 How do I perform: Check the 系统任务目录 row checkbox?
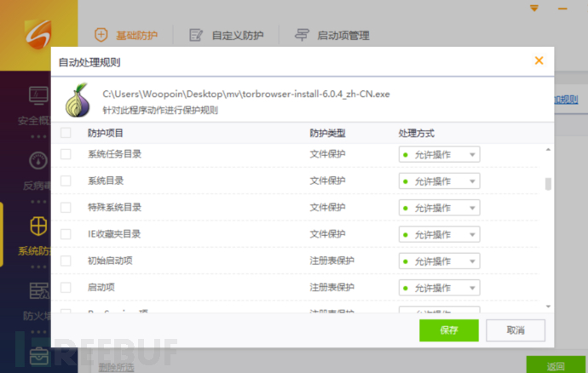66,154
